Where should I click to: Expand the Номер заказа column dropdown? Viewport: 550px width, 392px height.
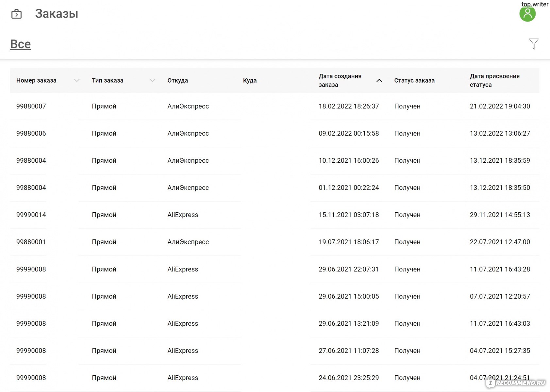point(77,80)
